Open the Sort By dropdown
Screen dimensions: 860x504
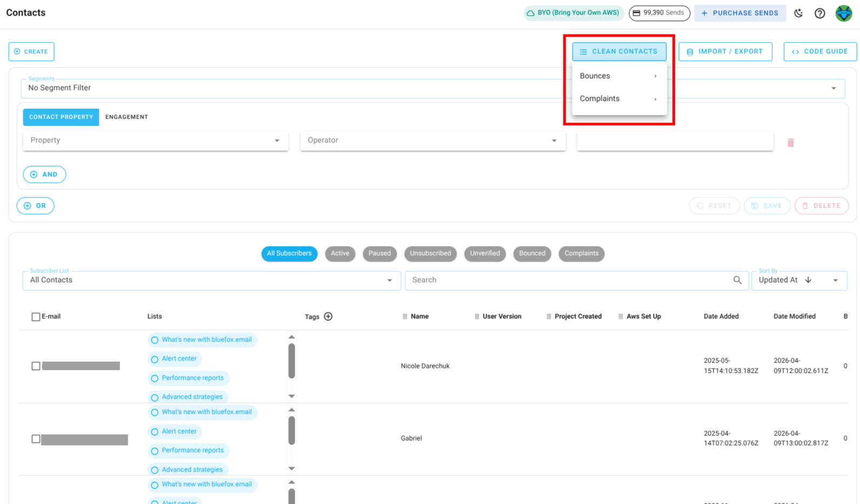[799, 281]
